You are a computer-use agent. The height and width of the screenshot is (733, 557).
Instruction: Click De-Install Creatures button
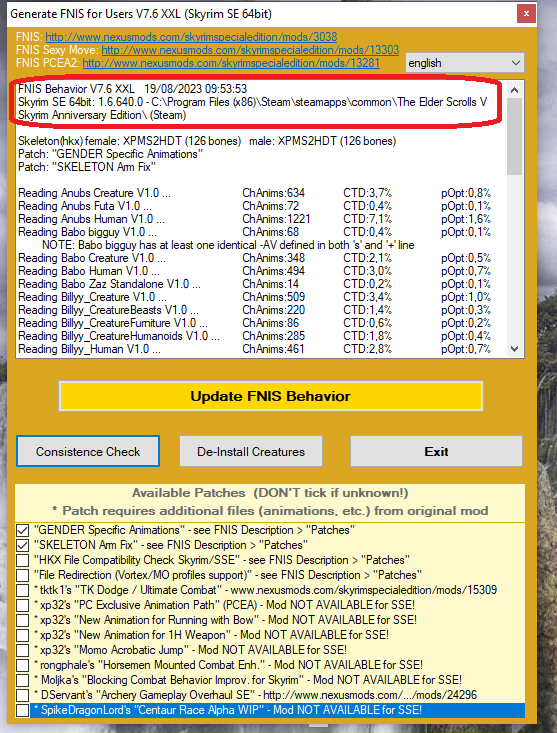click(251, 452)
